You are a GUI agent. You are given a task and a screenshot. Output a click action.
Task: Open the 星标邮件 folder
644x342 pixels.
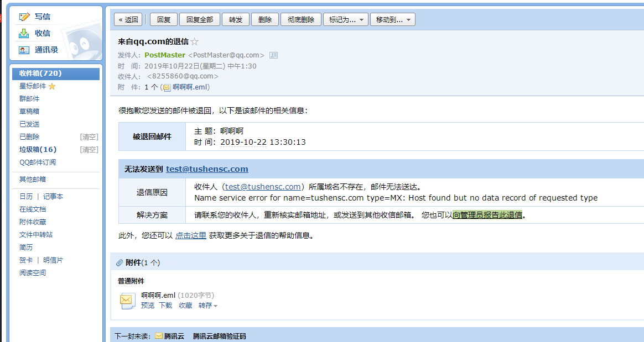33,86
